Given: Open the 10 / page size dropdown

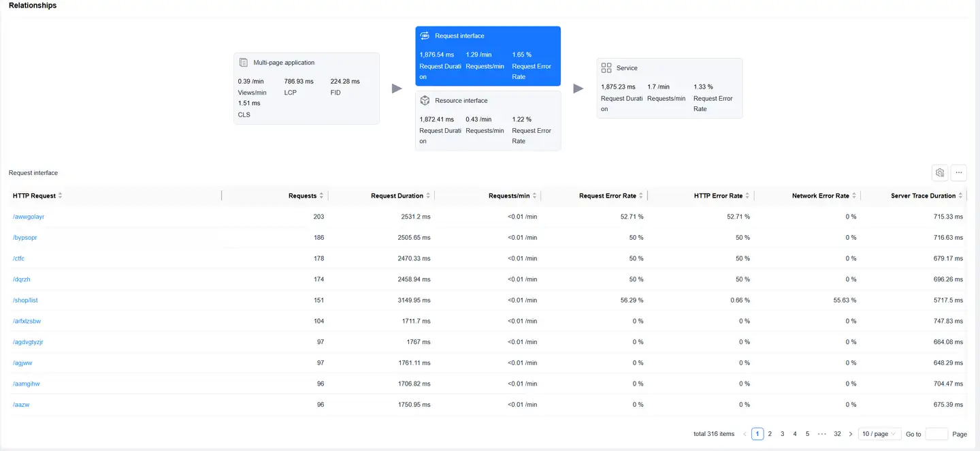Looking at the screenshot, I should (879, 434).
